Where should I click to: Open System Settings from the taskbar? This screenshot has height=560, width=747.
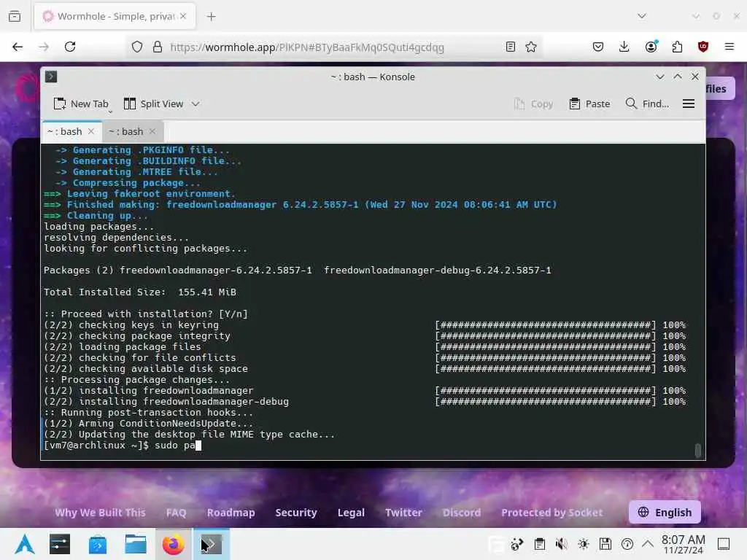60,544
